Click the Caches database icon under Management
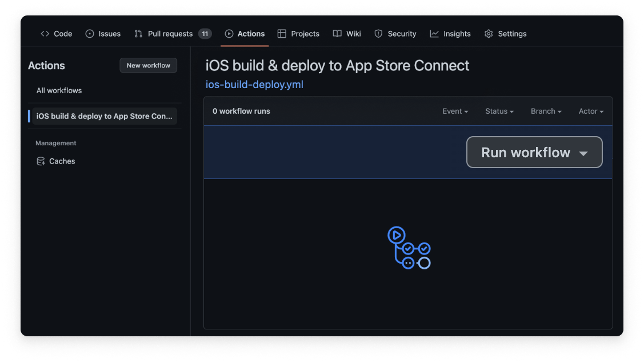The image size is (644, 362). (41, 161)
